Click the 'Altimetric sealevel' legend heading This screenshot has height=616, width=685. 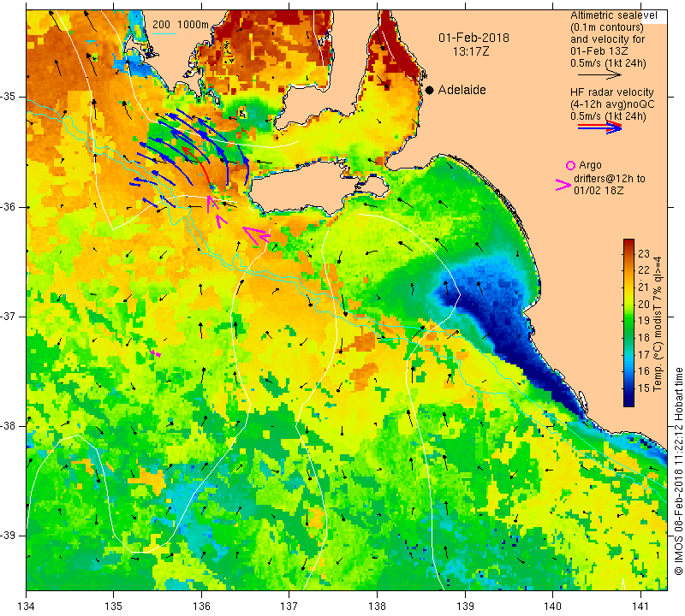coord(614,15)
